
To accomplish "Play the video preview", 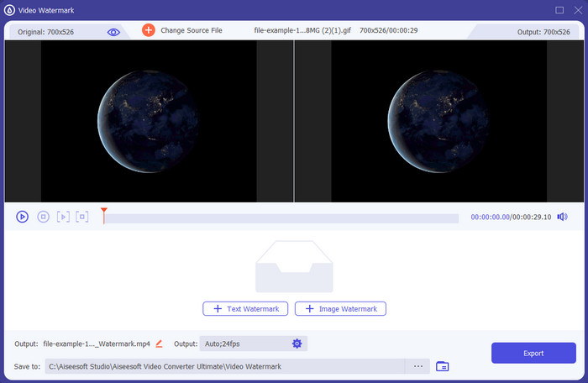I will pyautogui.click(x=22, y=217).
